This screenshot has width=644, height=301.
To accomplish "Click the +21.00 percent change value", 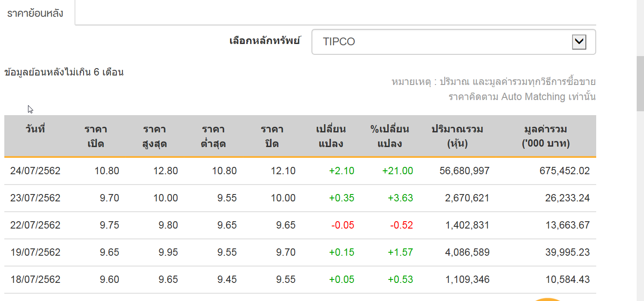I will pos(397,171).
